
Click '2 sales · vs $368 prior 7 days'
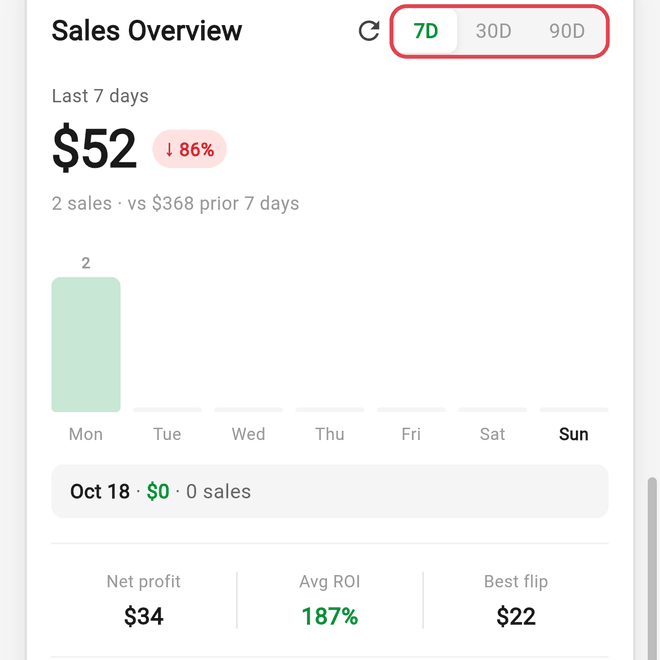175,204
